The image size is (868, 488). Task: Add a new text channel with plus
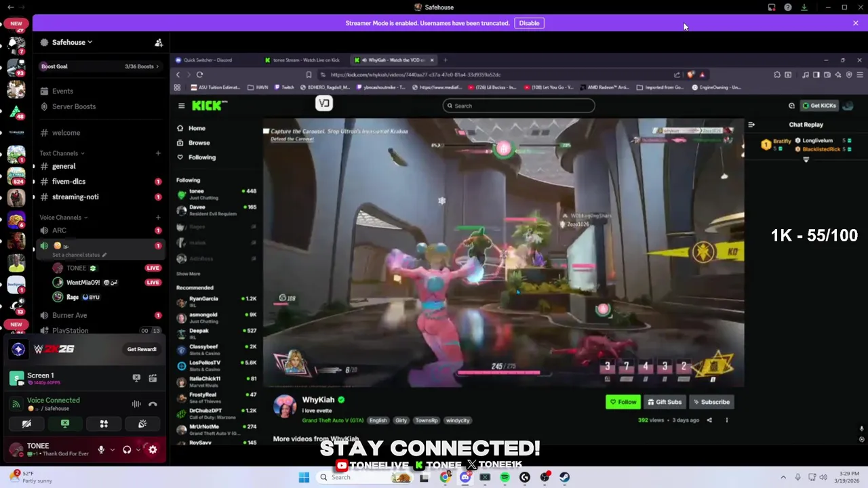coord(158,153)
